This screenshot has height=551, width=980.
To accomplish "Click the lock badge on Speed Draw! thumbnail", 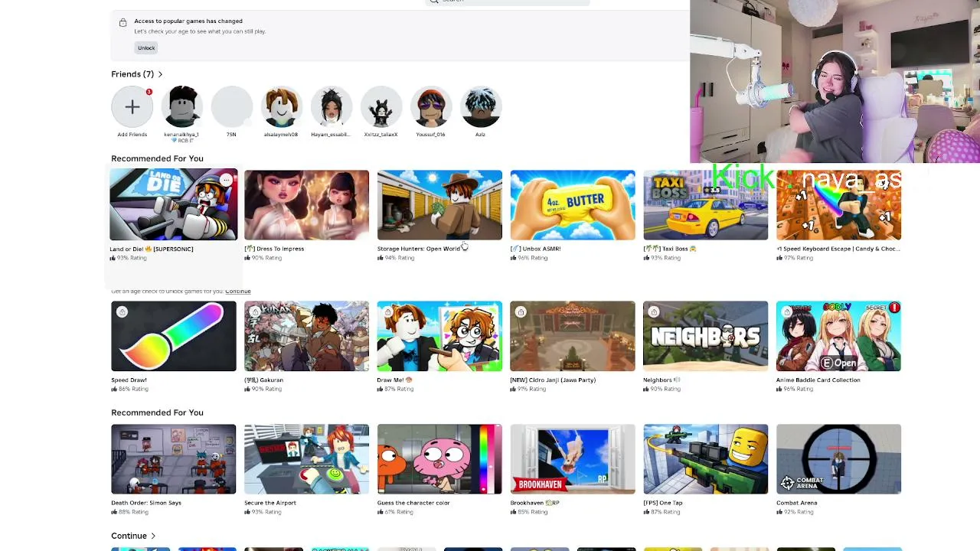I will [122, 311].
